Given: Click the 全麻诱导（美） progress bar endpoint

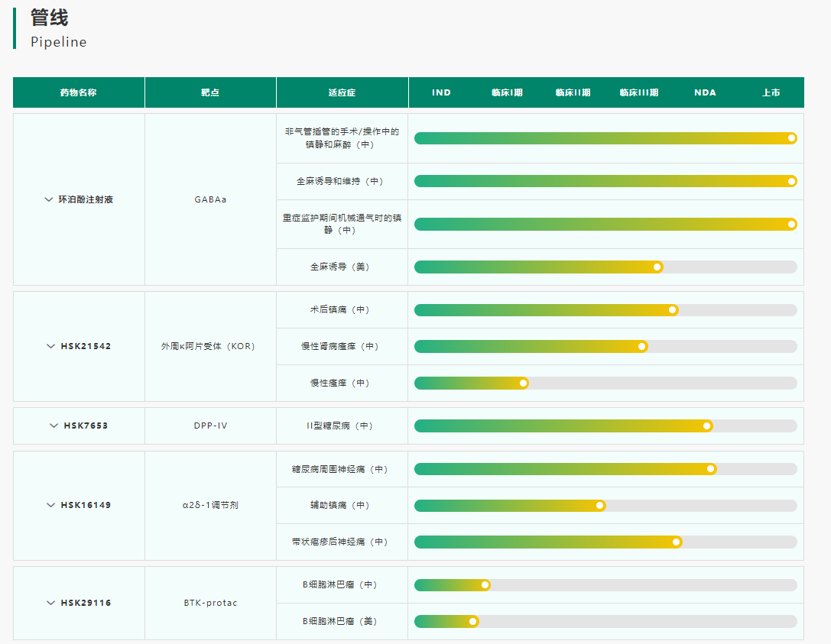Looking at the screenshot, I should (657, 267).
